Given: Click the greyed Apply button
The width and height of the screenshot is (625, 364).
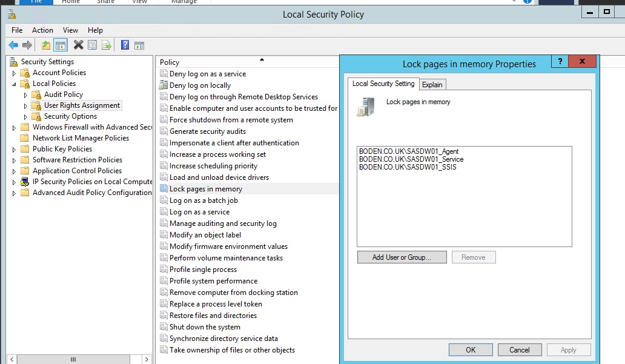Looking at the screenshot, I should pos(569,349).
